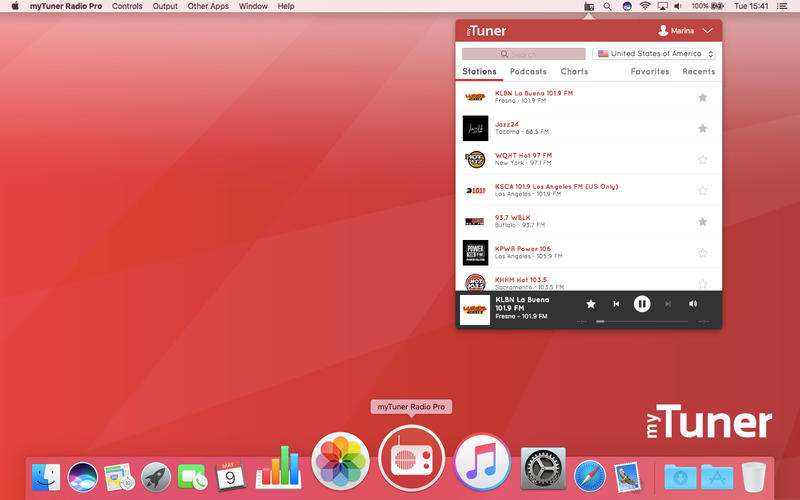Image resolution: width=800 pixels, height=500 pixels.
Task: Open the Favorites tab
Action: pyautogui.click(x=649, y=71)
